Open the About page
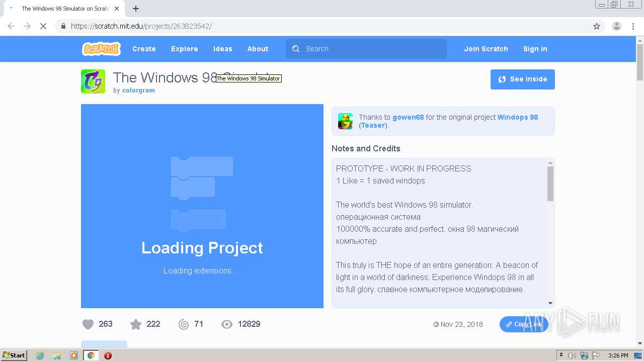 pos(258,49)
